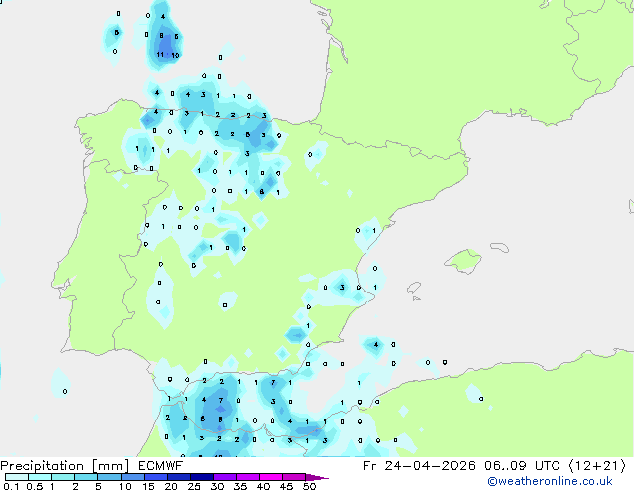Viewport: 634px width, 490px height.
Task: Choose the 20–25 mm legend color swatch
Action: 179,477
